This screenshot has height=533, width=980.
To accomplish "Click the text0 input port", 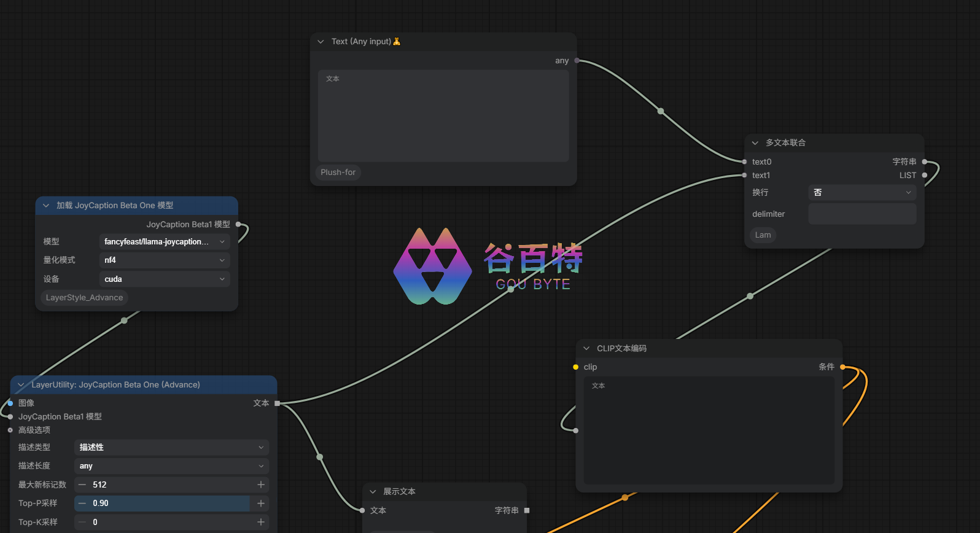I will (745, 162).
